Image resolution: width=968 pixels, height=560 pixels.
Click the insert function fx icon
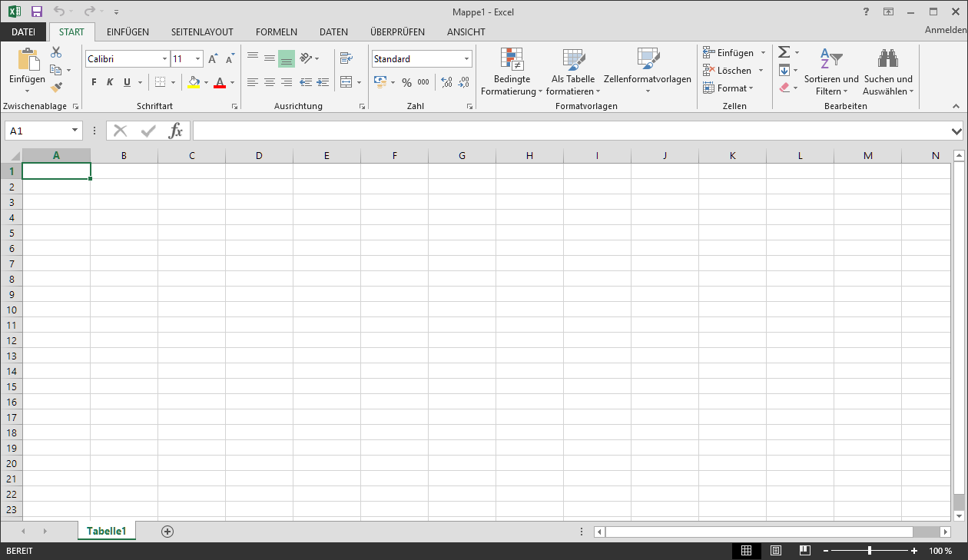(176, 131)
